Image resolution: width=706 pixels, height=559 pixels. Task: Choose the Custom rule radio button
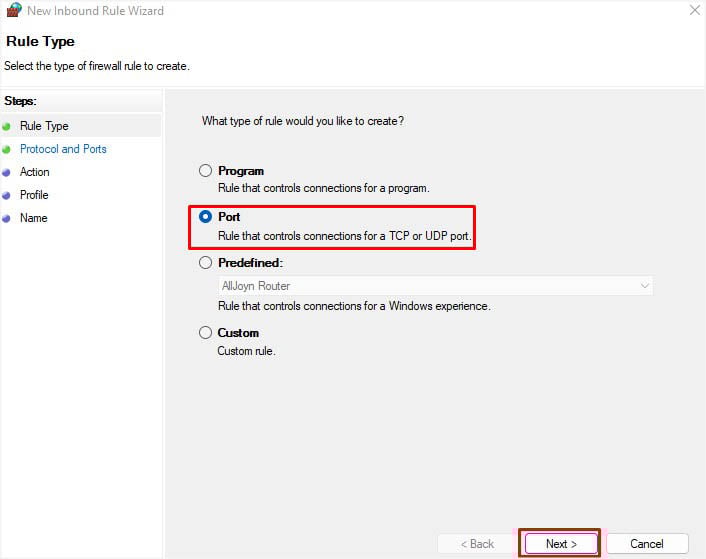pyautogui.click(x=206, y=333)
